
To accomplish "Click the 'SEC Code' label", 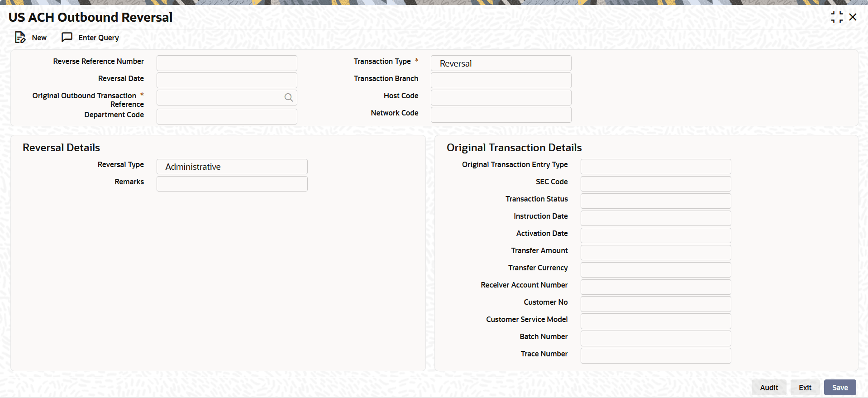I will point(552,182).
